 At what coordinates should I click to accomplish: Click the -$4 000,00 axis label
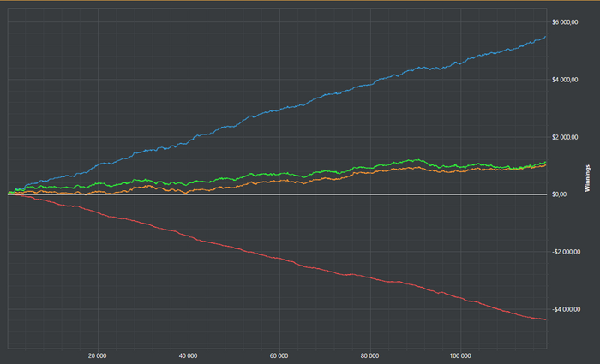(x=566, y=309)
